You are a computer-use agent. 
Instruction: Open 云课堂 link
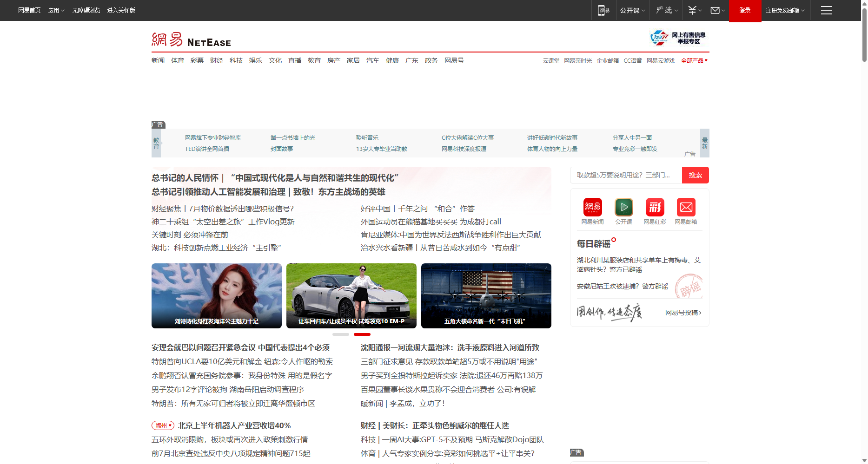pos(551,61)
